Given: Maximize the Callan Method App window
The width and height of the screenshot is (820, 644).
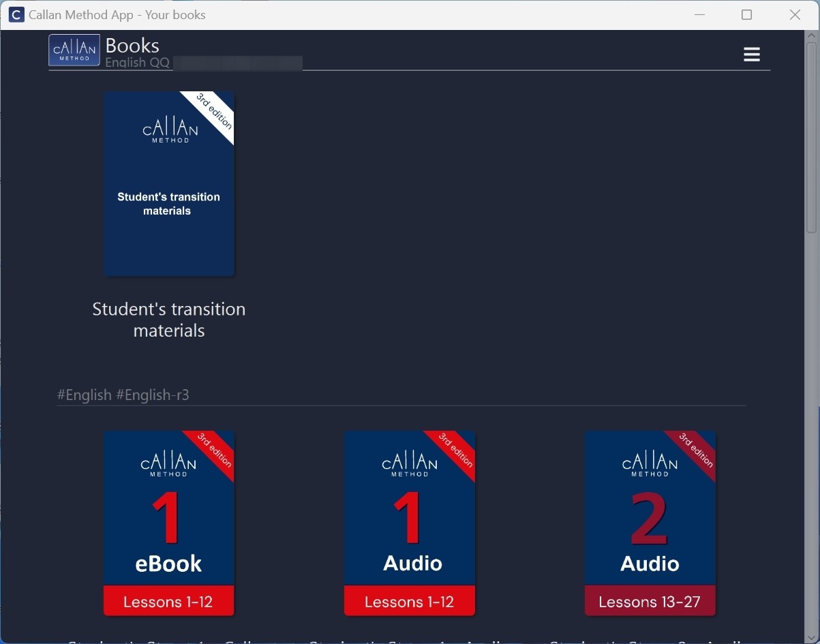Looking at the screenshot, I should coord(747,15).
